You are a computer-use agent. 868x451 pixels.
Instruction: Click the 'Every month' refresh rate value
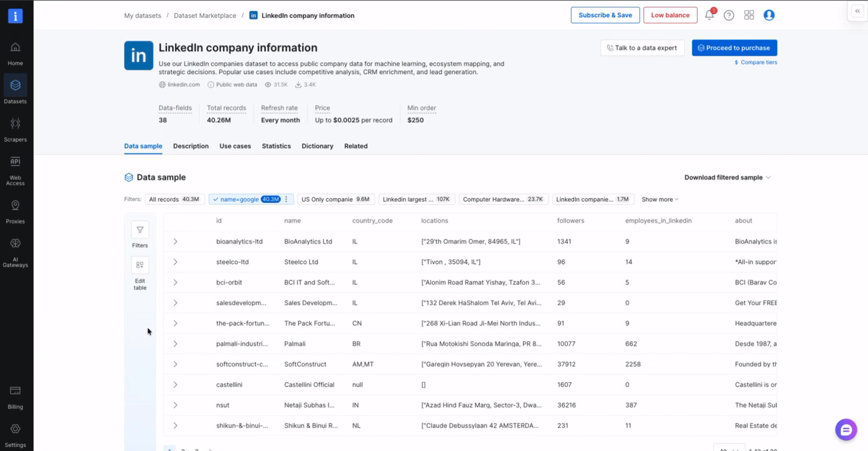point(280,120)
